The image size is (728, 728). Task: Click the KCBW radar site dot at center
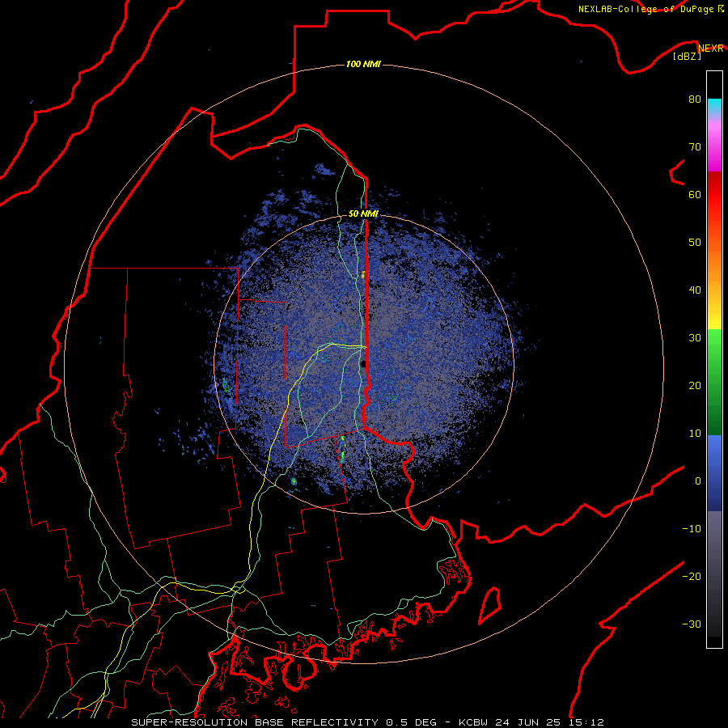tap(363, 364)
